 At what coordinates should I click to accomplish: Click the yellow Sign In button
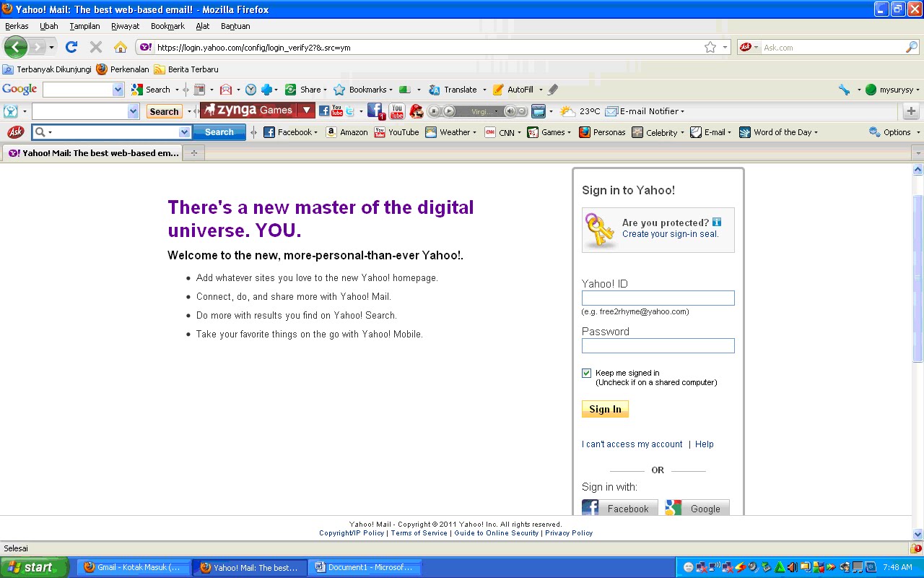point(605,409)
